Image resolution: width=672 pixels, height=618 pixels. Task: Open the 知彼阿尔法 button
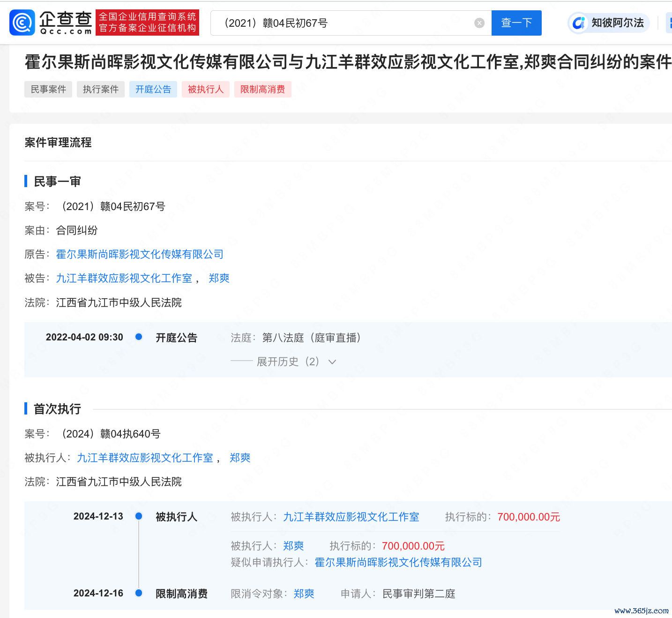(609, 23)
